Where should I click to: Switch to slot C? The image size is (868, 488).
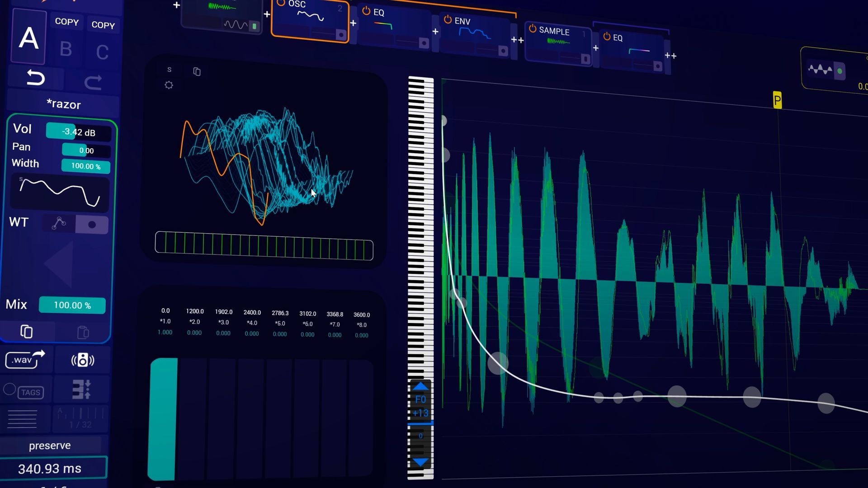pyautogui.click(x=103, y=52)
